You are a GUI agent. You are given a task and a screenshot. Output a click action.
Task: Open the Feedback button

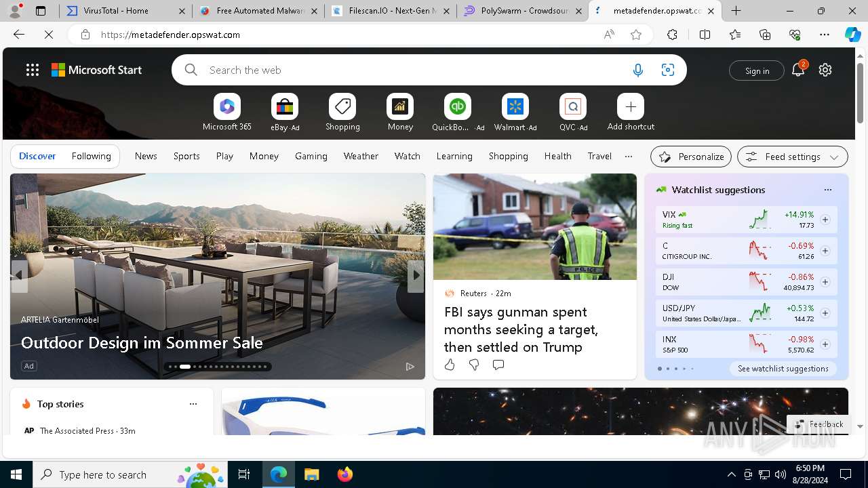click(x=818, y=424)
